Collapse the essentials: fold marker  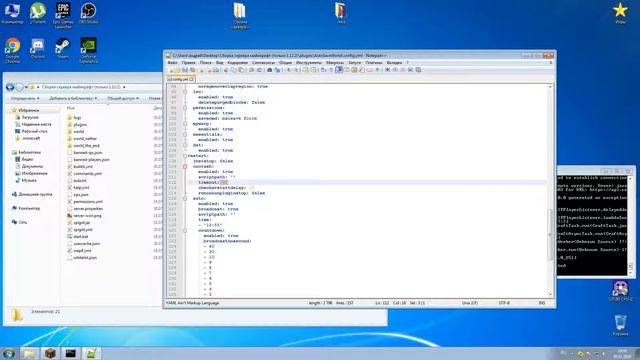pos(185,134)
